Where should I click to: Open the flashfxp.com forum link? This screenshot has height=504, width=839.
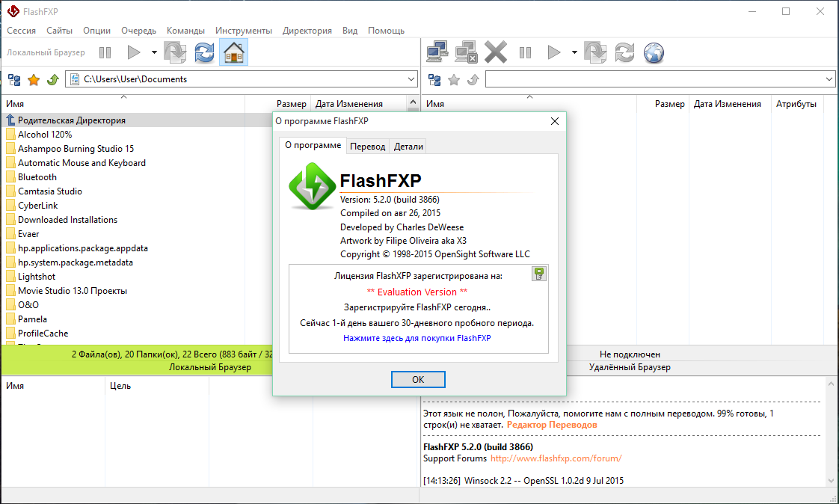click(556, 458)
